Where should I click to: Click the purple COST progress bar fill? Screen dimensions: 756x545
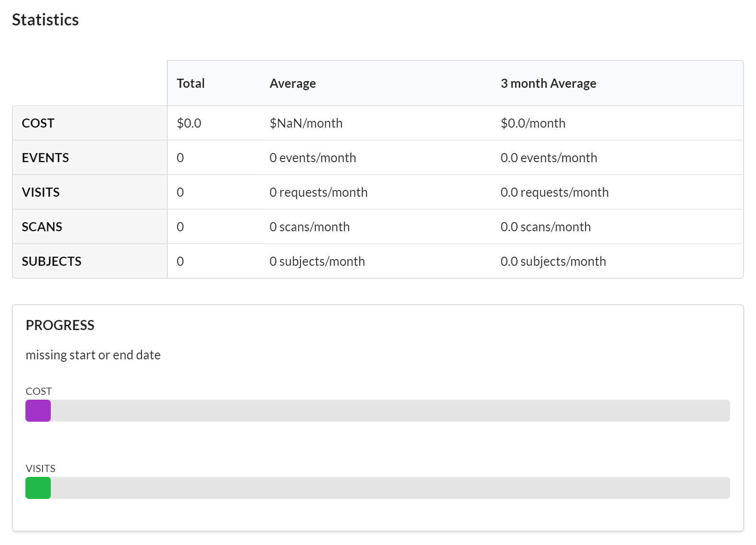click(38, 411)
